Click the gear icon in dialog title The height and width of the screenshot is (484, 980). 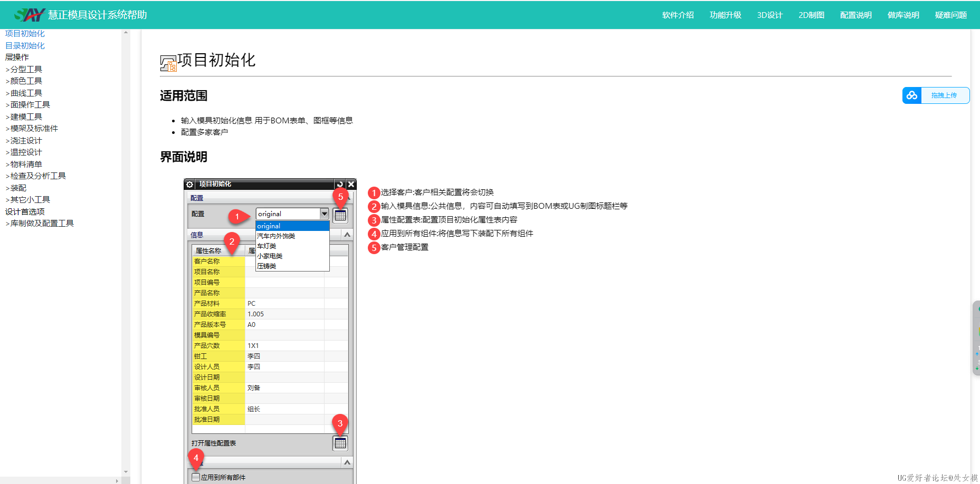click(x=190, y=185)
